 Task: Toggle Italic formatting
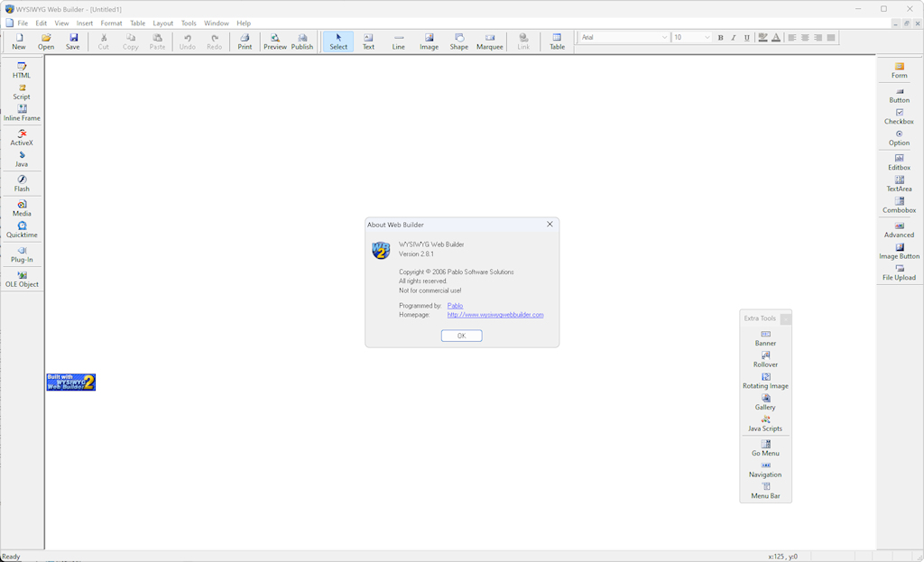[734, 37]
